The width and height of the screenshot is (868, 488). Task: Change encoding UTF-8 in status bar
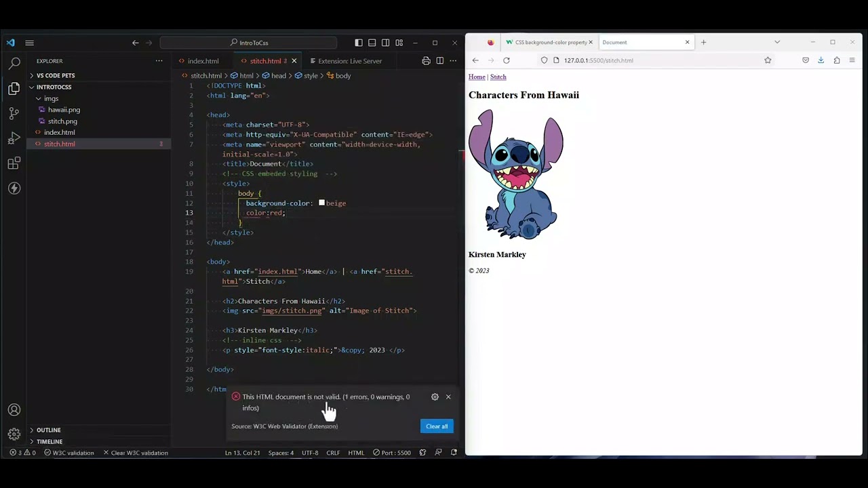point(310,453)
